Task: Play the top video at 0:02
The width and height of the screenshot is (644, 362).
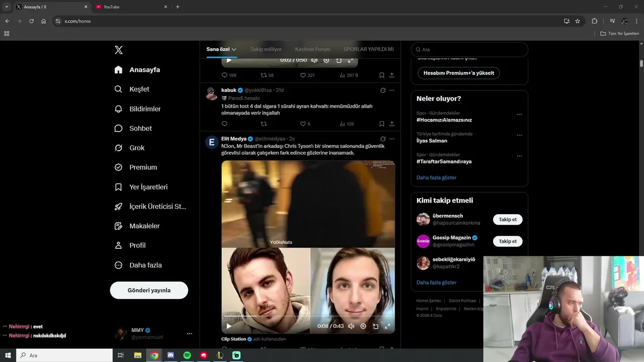Action: 229,60
